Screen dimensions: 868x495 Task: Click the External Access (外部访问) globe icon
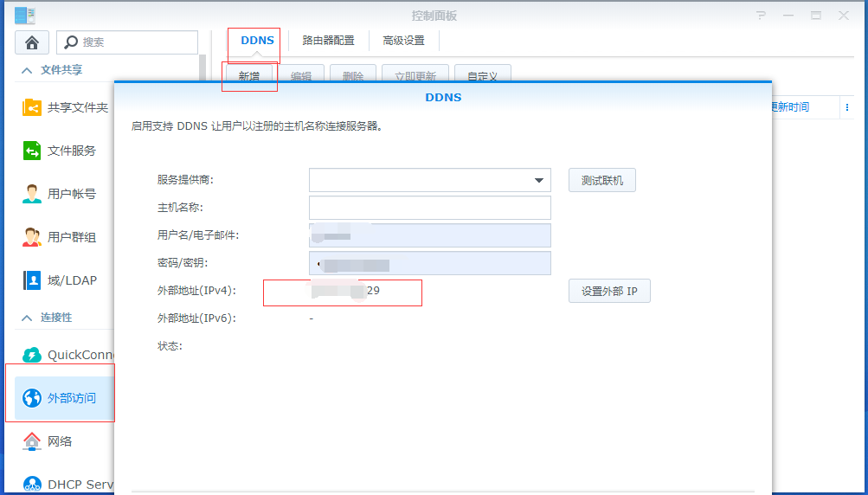(x=32, y=398)
